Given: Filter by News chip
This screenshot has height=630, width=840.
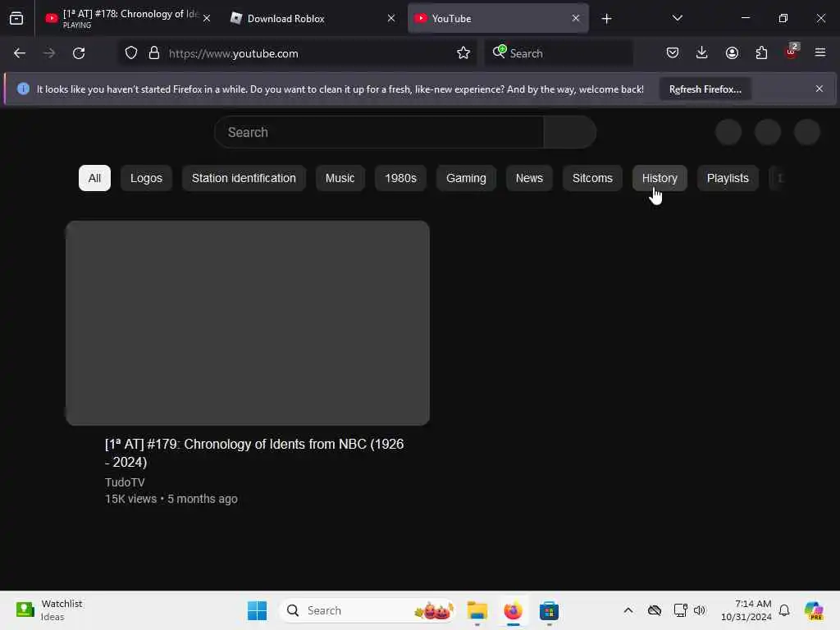Looking at the screenshot, I should 529,178.
